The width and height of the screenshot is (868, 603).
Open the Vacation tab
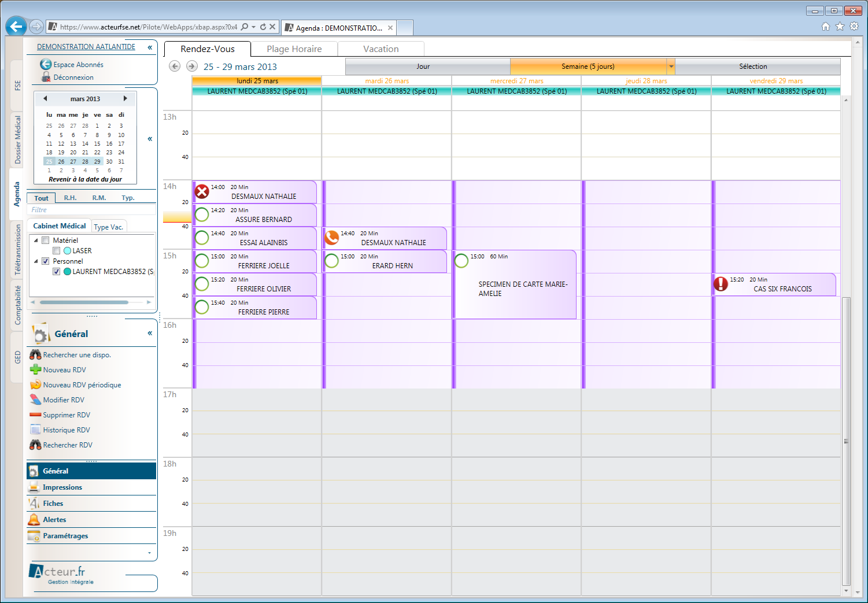[x=381, y=49]
